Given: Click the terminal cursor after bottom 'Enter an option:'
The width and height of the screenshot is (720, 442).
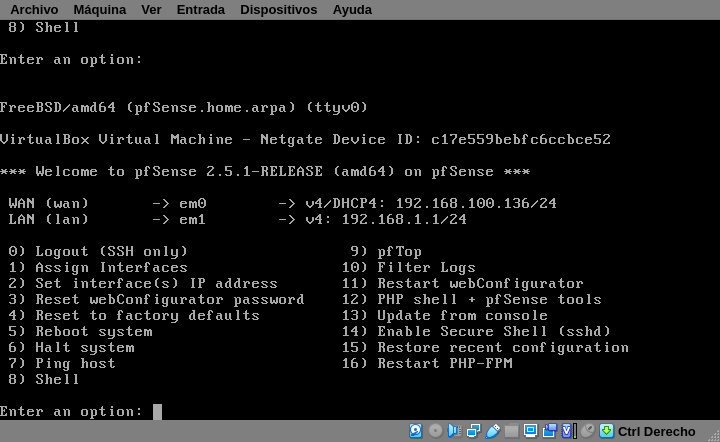Looking at the screenshot, I should (x=157, y=412).
